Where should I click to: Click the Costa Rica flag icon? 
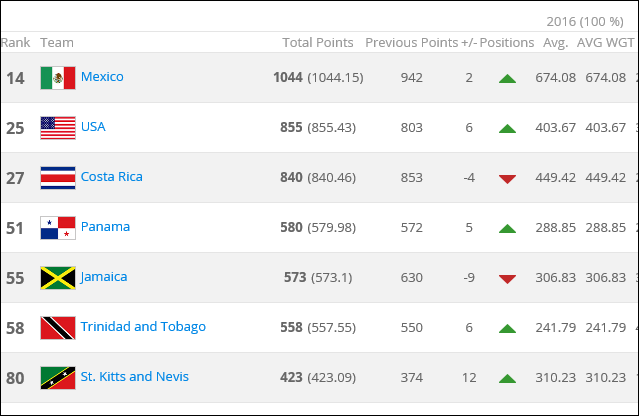(58, 178)
